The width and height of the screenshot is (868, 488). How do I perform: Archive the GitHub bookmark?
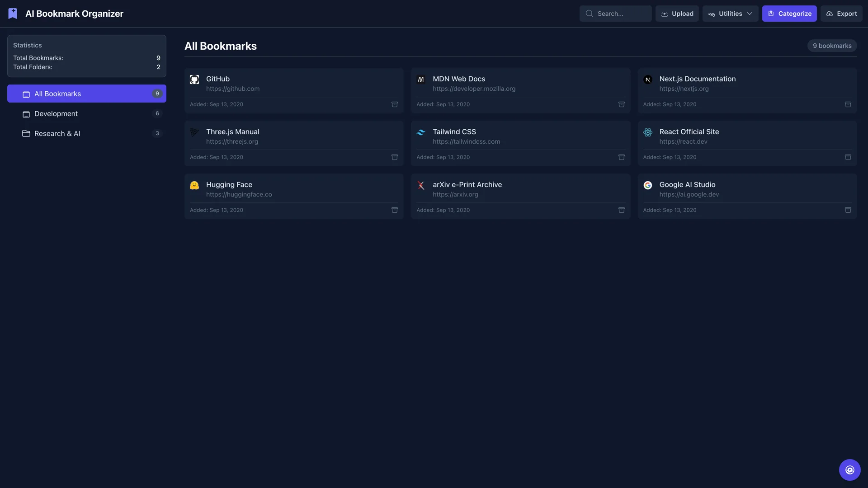click(395, 104)
